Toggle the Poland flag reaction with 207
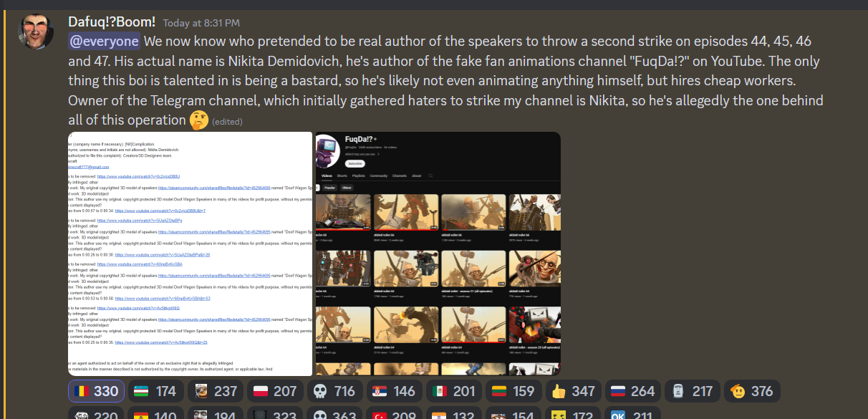The image size is (868, 419). click(275, 391)
